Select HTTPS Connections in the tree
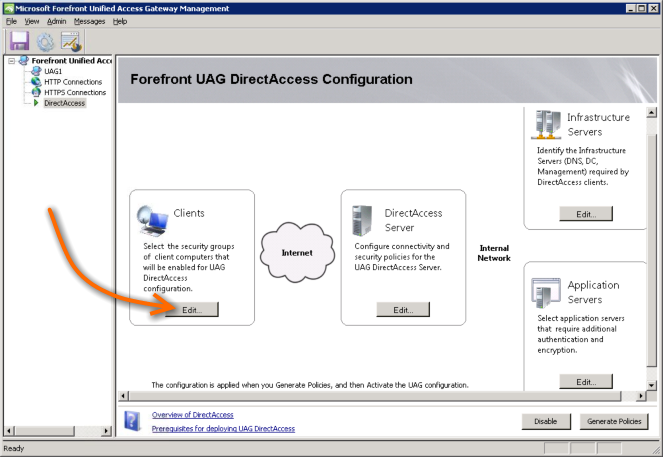The width and height of the screenshot is (663, 457). pos(75,92)
